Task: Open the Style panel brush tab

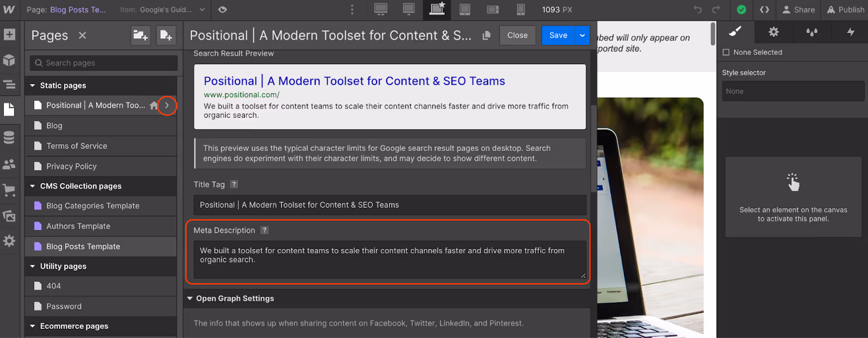Action: click(x=736, y=32)
